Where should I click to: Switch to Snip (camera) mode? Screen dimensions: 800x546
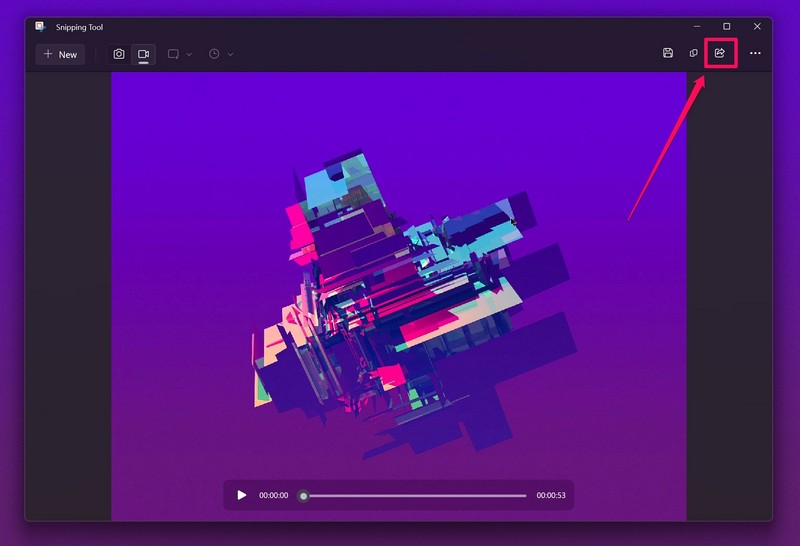click(119, 54)
